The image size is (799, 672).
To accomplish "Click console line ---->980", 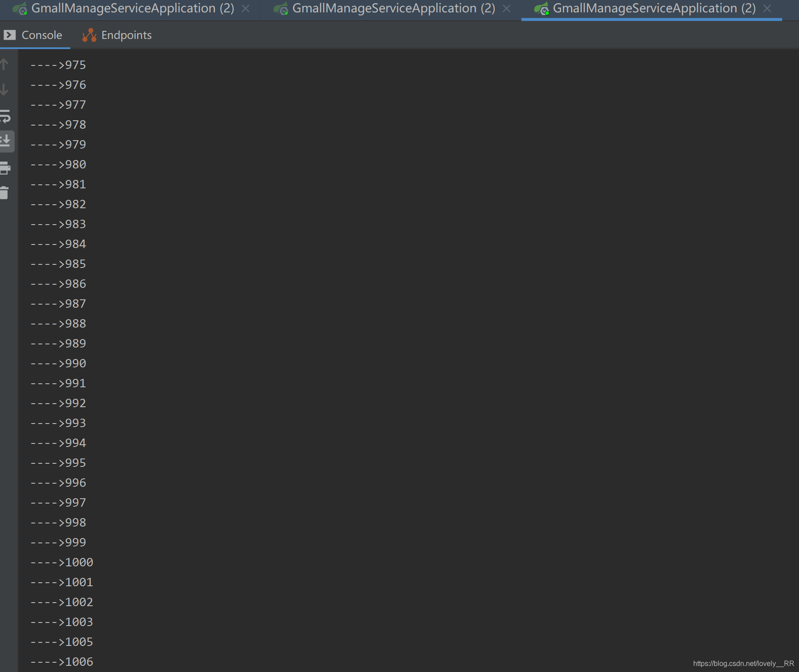I will (58, 164).
